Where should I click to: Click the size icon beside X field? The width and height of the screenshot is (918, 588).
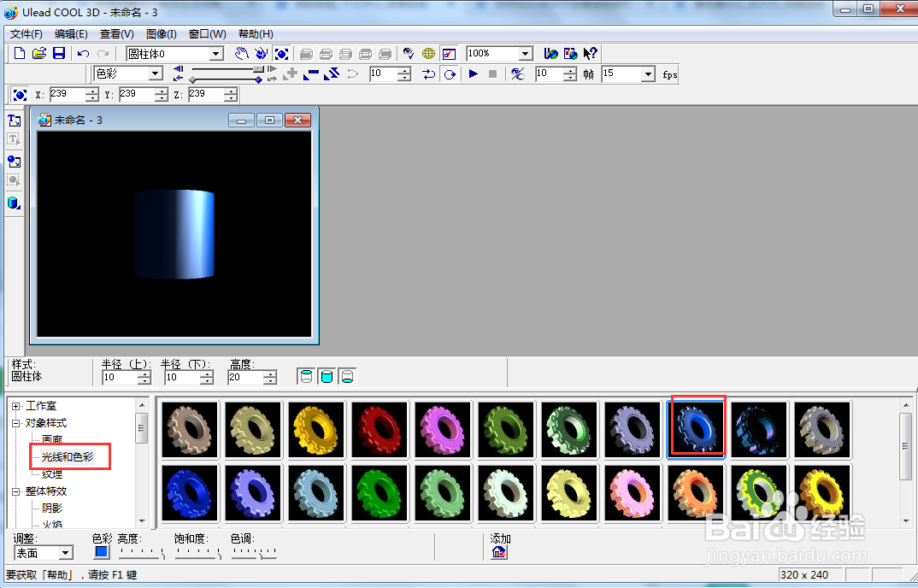tap(20, 94)
